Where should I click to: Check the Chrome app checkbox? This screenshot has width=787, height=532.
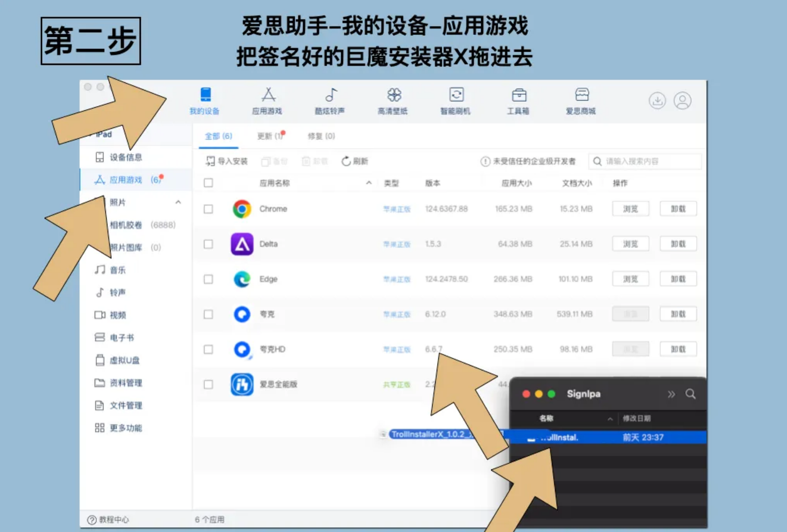(208, 209)
